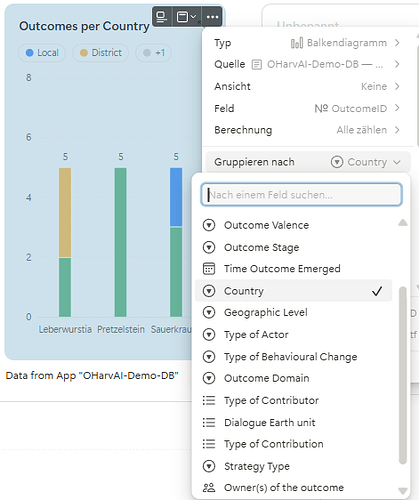Toggle the District legend series
Viewport: 419px width, 500px height.
(x=101, y=53)
